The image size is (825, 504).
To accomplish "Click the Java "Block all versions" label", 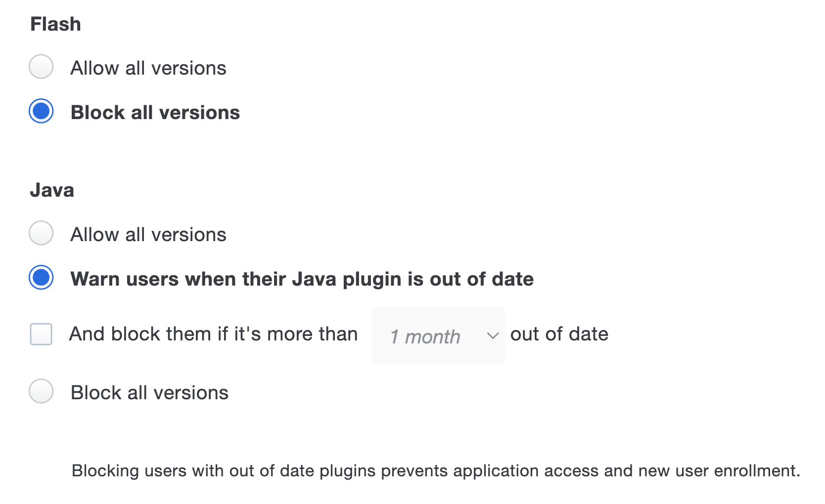I will 149,392.
